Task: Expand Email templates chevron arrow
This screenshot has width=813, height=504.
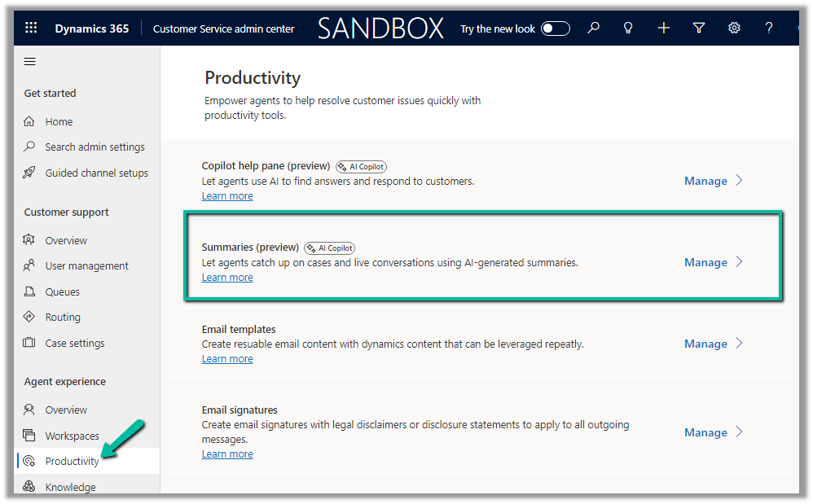Action: [x=740, y=344]
